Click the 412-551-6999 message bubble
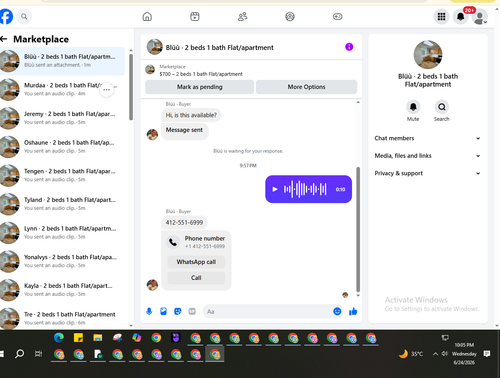 pos(184,223)
